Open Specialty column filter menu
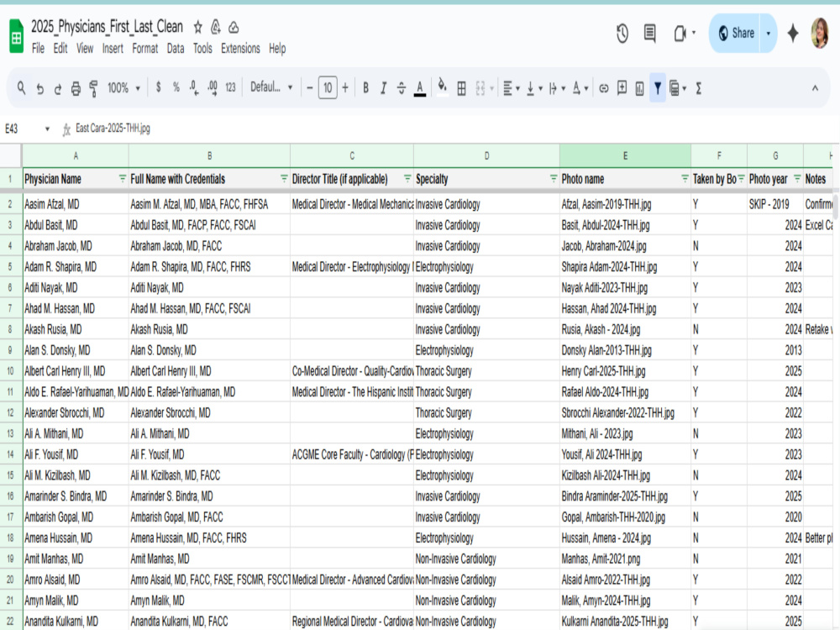This screenshot has height=630, width=840. (x=554, y=178)
